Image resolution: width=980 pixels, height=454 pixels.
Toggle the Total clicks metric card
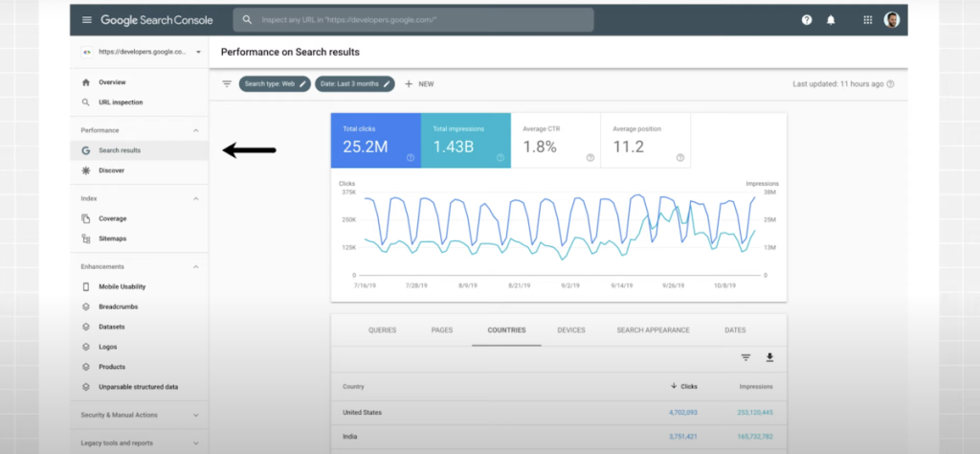375,141
